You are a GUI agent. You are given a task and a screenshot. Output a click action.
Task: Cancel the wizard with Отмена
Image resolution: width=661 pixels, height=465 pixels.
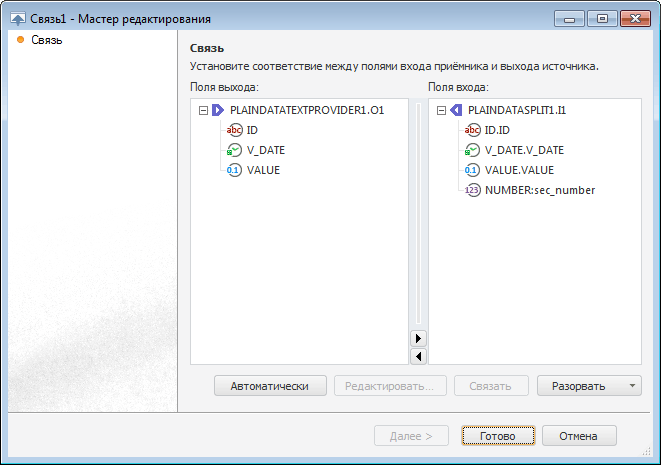578,436
